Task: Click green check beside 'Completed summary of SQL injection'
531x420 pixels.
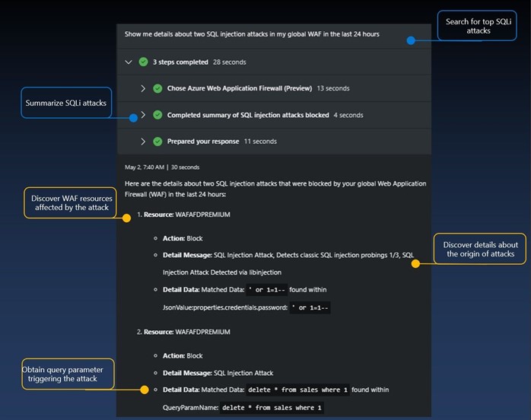Action: pos(157,115)
